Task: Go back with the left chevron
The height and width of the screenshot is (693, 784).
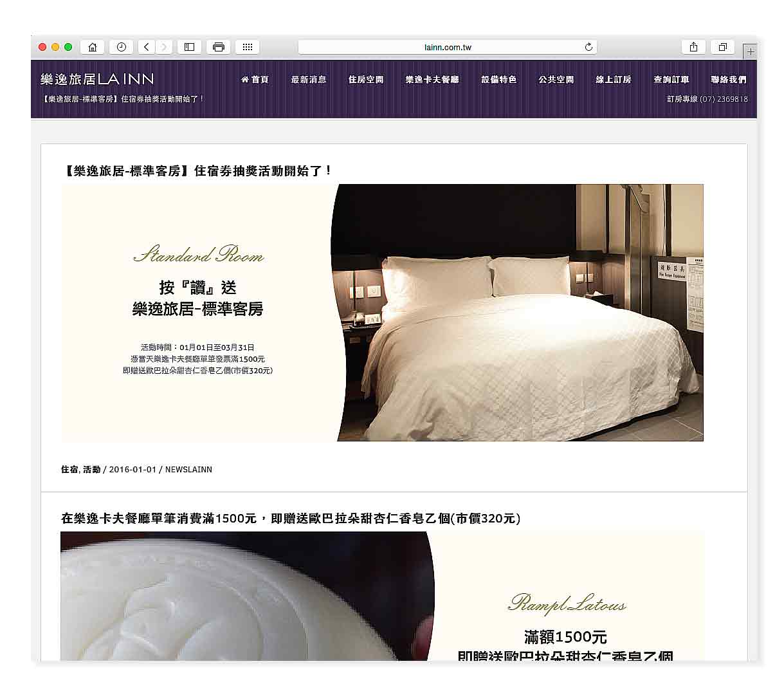Action: 147,47
